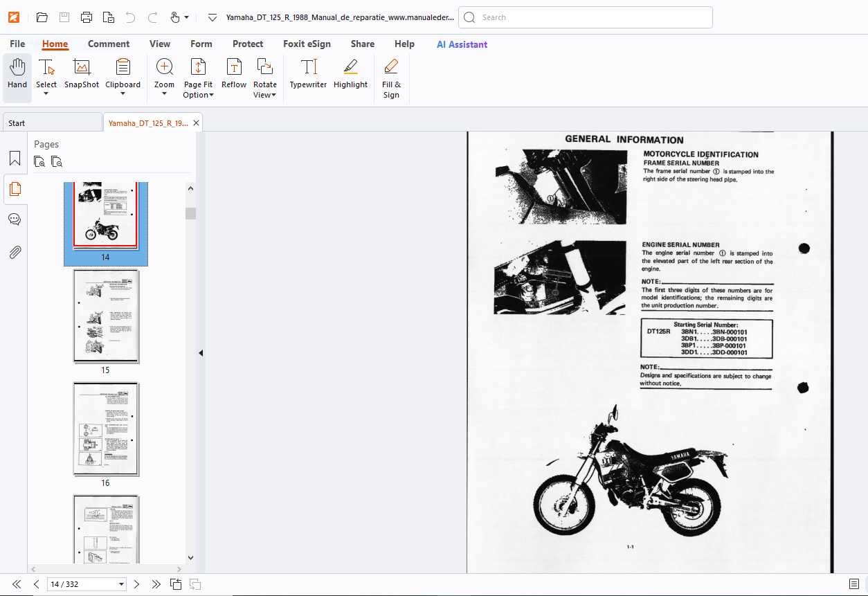Go to the next page
Image resolution: width=868 pixels, height=596 pixels.
coord(136,584)
